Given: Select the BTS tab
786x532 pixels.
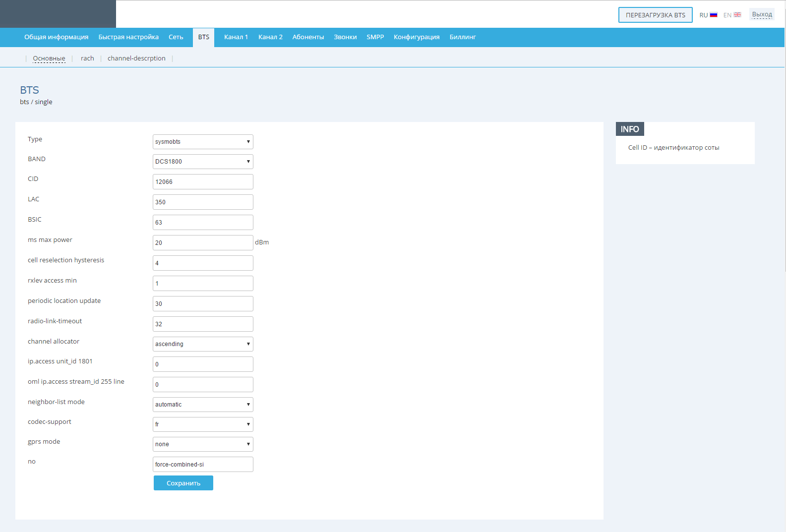Looking at the screenshot, I should pyautogui.click(x=204, y=37).
